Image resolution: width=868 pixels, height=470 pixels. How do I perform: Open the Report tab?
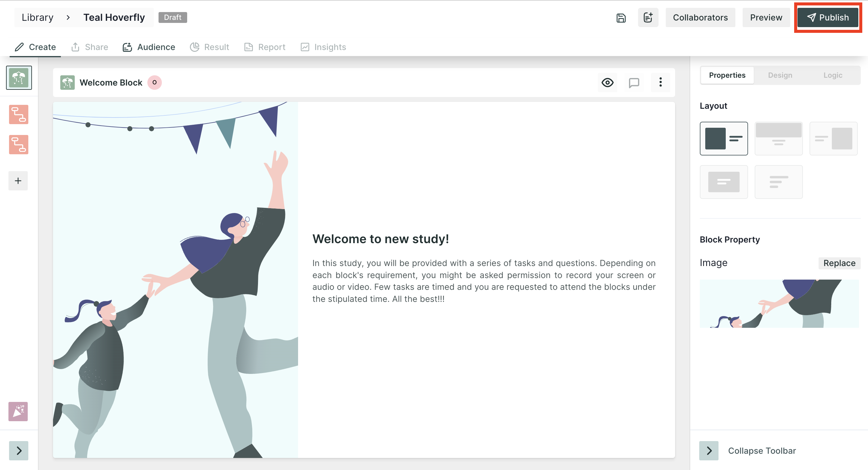click(265, 47)
